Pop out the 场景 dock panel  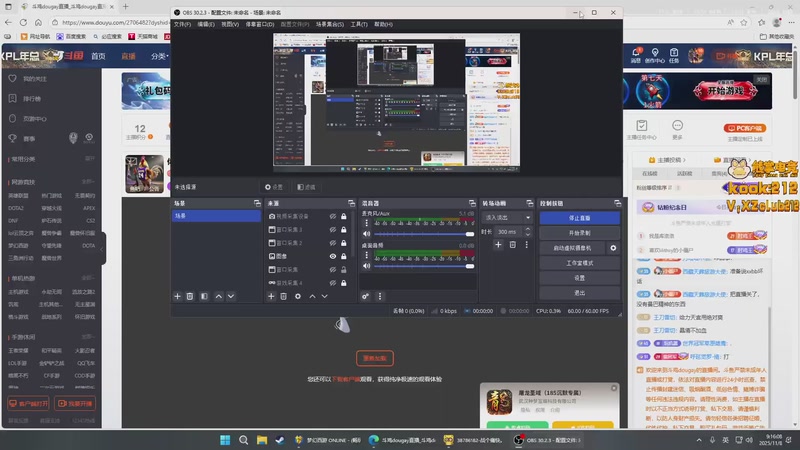coord(257,203)
